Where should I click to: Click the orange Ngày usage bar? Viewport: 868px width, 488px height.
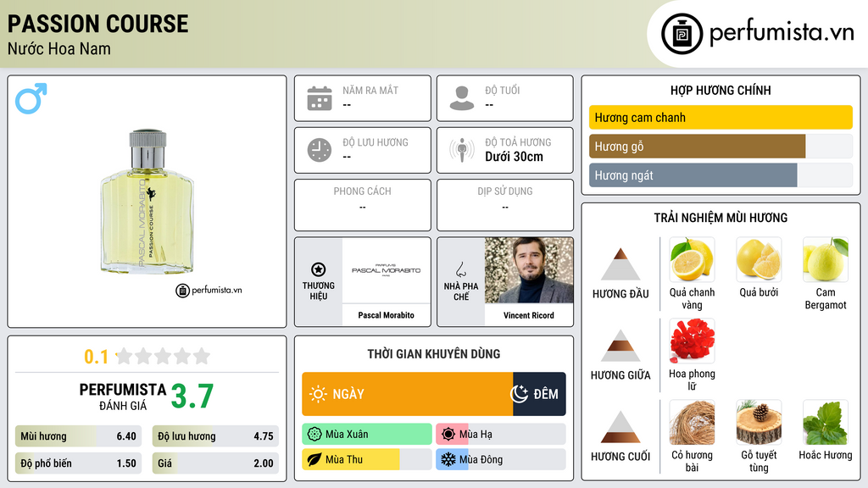tap(408, 394)
